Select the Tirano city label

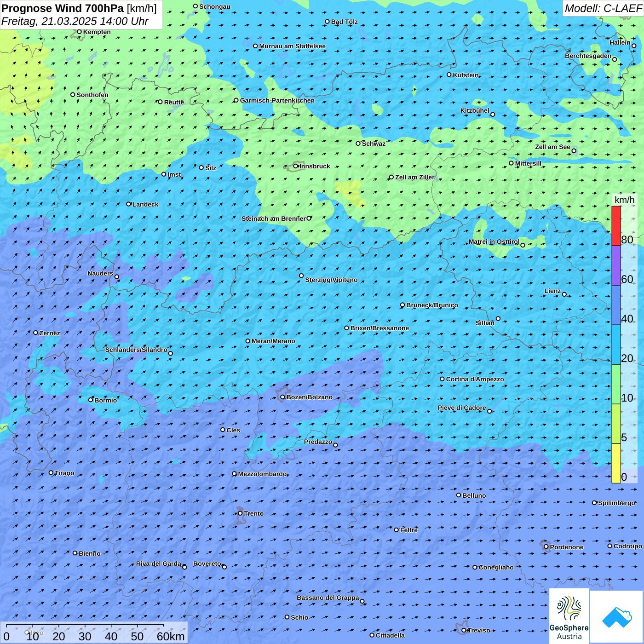(64, 473)
